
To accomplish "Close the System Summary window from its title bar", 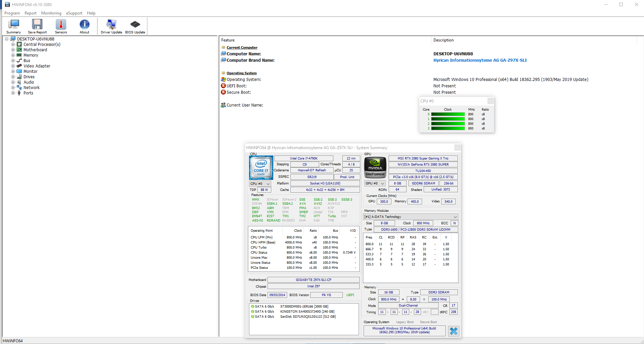I will click(x=457, y=147).
